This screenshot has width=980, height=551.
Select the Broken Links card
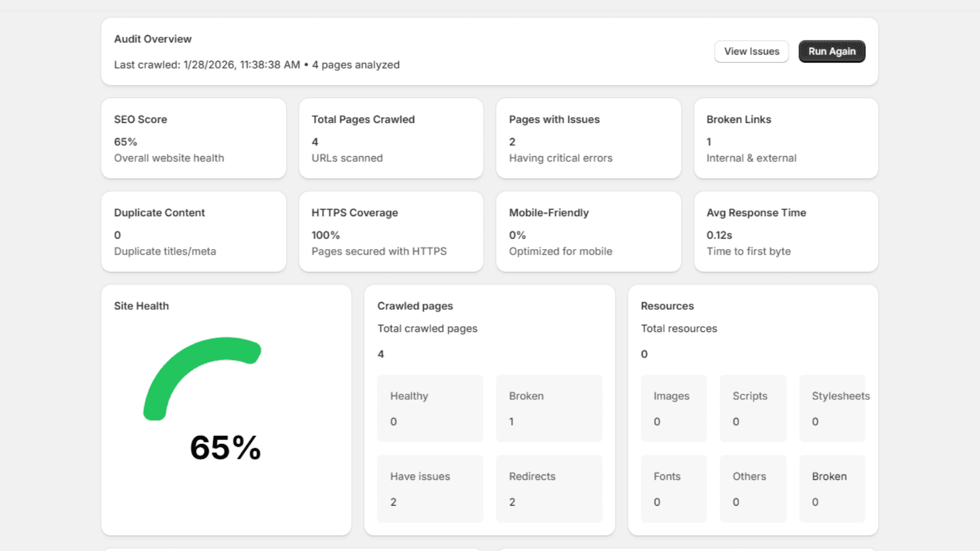pos(786,138)
